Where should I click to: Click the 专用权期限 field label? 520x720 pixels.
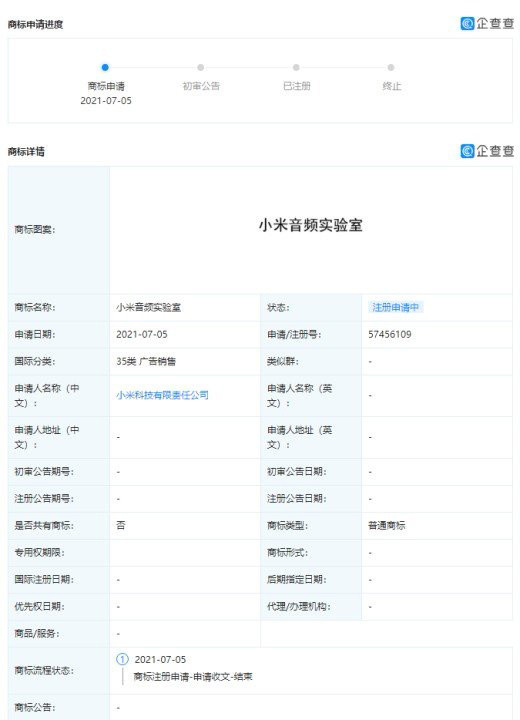[40, 552]
